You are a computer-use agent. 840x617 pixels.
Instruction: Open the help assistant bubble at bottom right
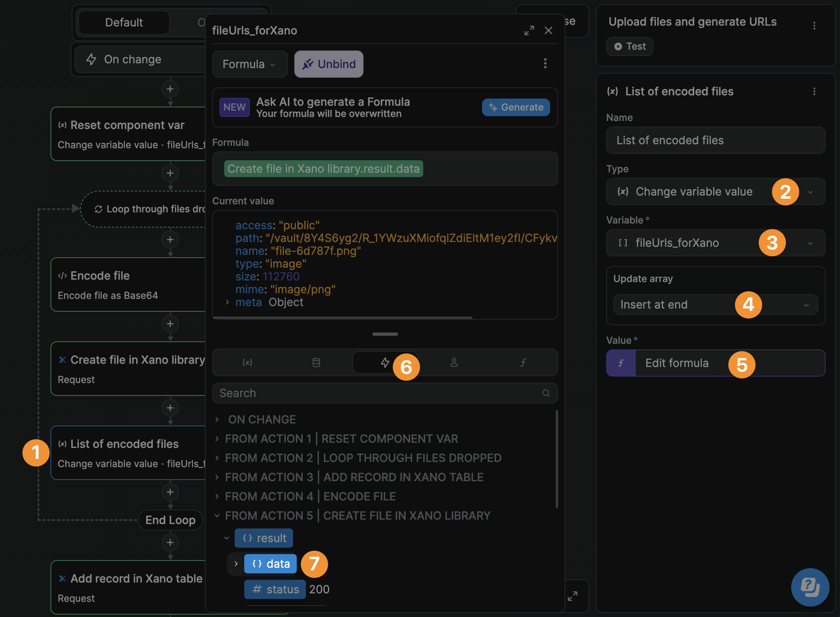pyautogui.click(x=810, y=587)
